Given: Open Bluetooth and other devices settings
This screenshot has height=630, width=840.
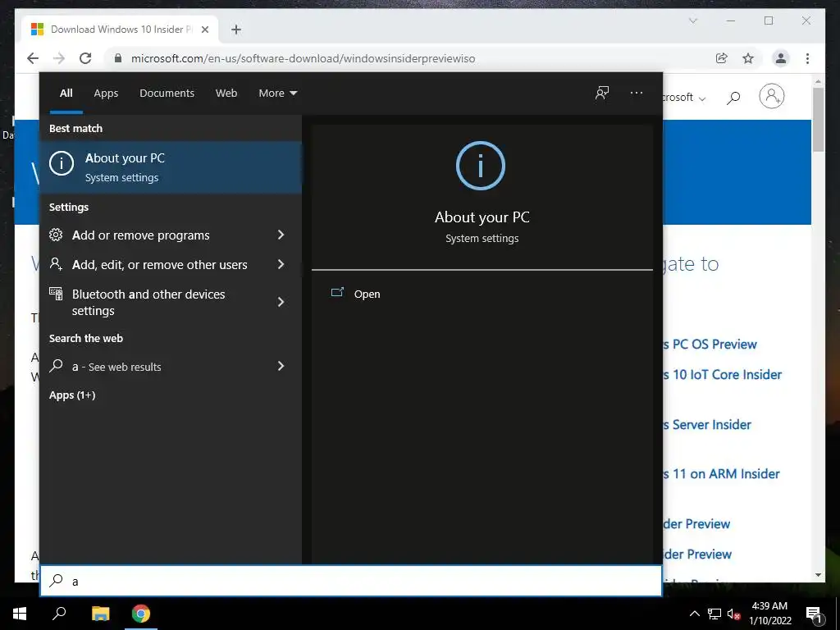Looking at the screenshot, I should point(171,302).
